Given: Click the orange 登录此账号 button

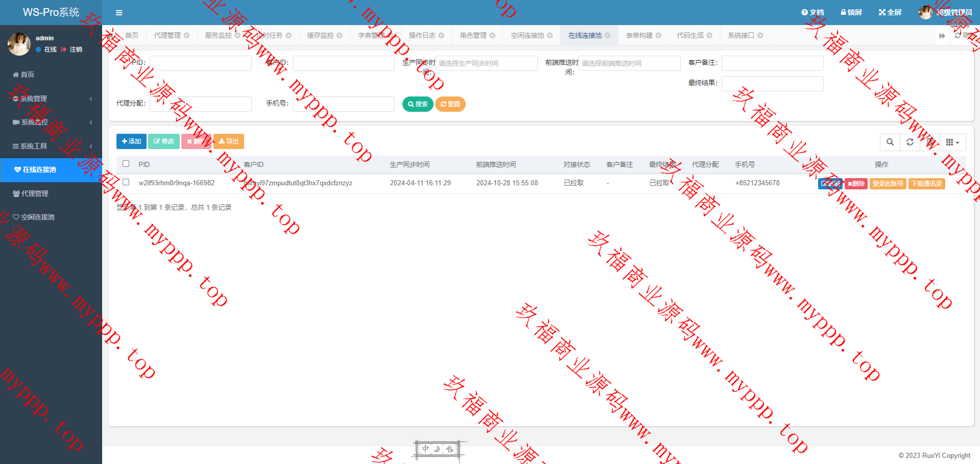Looking at the screenshot, I should click(x=888, y=184).
